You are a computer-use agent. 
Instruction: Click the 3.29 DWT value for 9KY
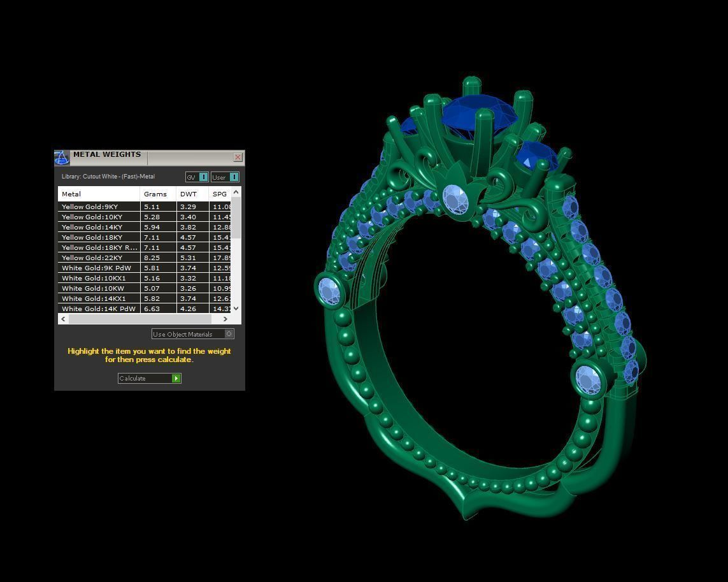188,207
